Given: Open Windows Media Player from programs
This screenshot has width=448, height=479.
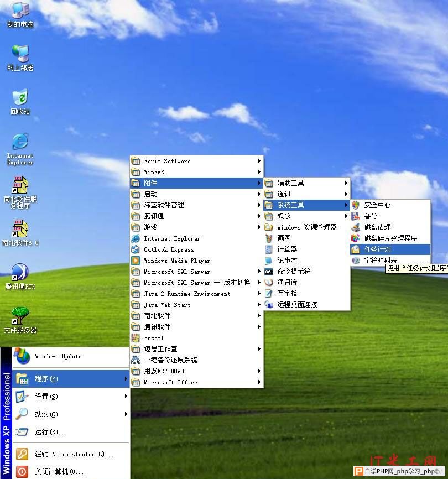Looking at the screenshot, I should [176, 261].
